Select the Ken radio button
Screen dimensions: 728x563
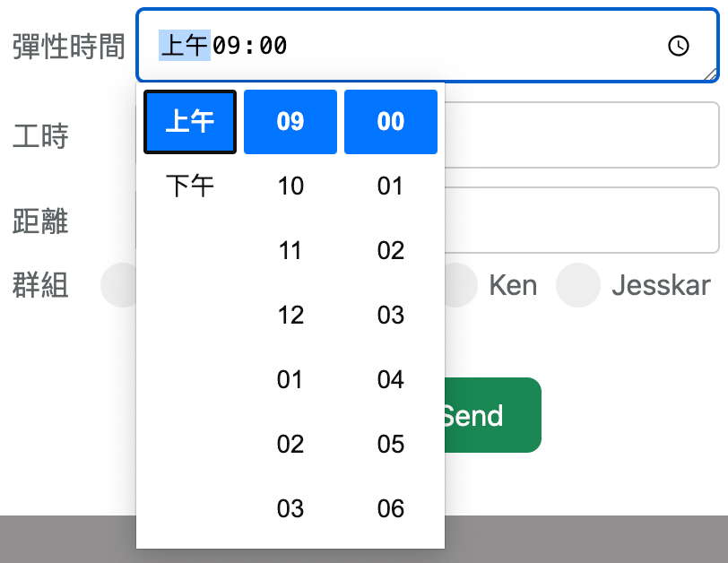coord(459,286)
